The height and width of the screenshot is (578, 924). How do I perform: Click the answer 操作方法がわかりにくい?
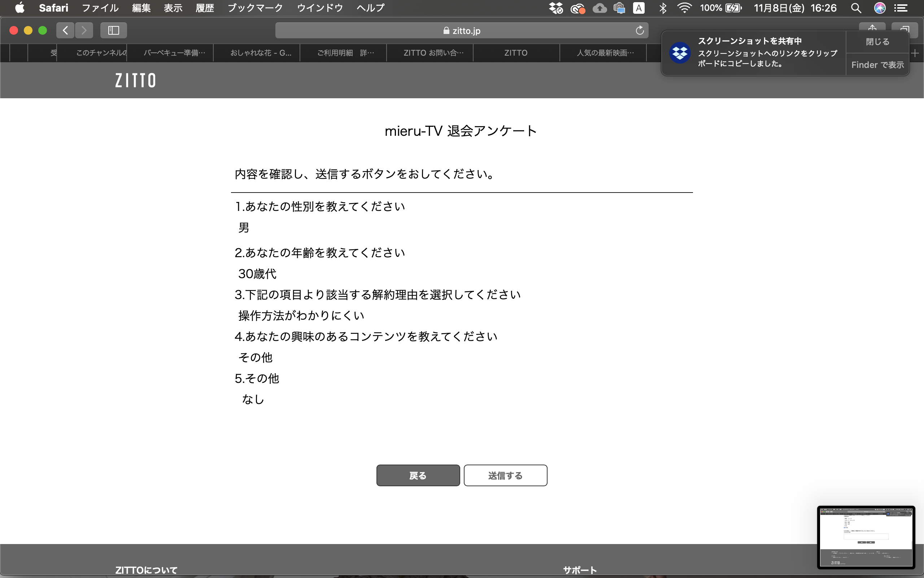301,315
